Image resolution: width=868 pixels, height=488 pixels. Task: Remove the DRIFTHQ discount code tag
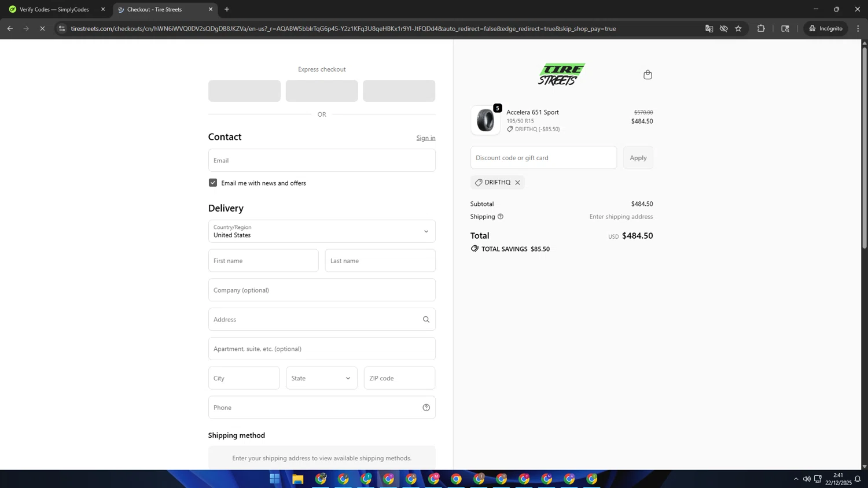point(517,182)
